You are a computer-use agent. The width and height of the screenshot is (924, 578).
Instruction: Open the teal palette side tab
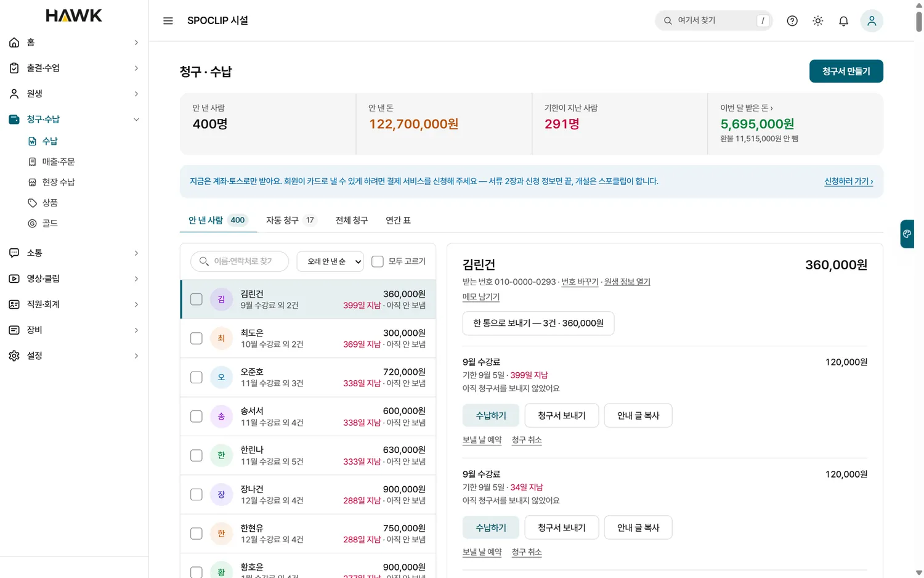tap(907, 234)
